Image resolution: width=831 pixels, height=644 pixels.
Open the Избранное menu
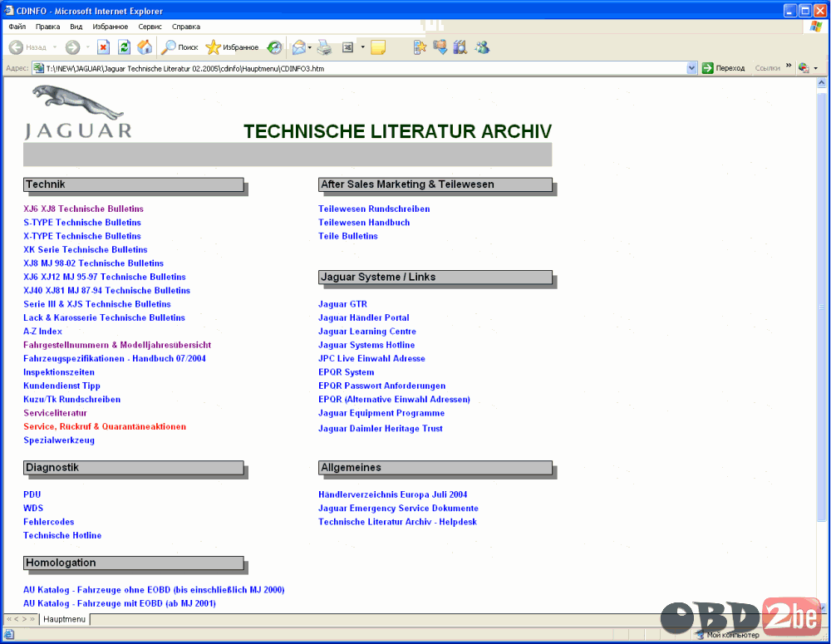(x=111, y=27)
